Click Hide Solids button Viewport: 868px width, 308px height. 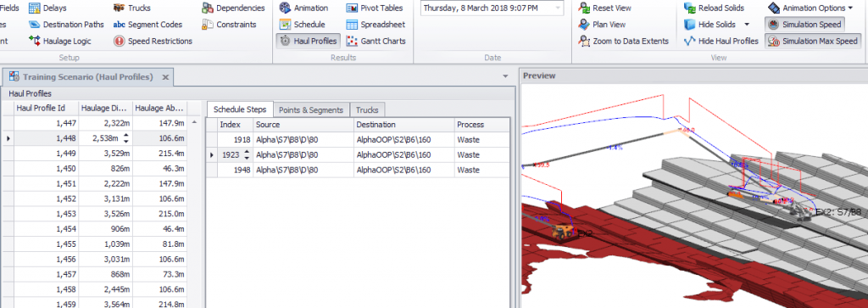point(710,25)
